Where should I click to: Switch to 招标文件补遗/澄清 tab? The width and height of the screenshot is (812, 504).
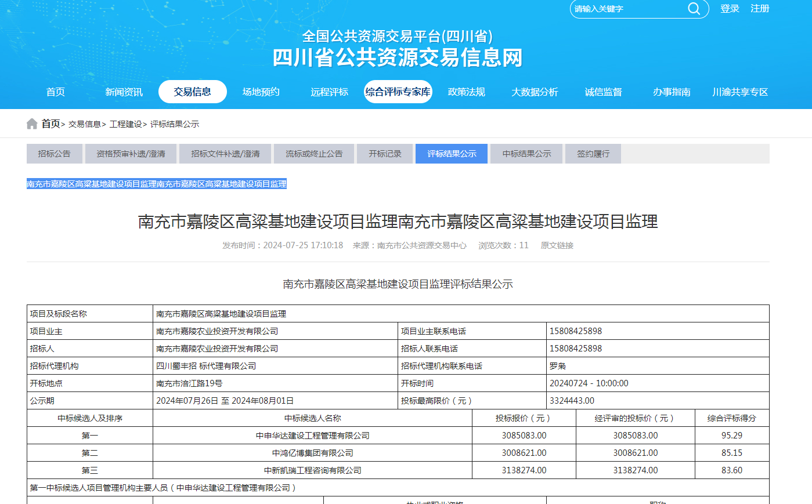[226, 154]
